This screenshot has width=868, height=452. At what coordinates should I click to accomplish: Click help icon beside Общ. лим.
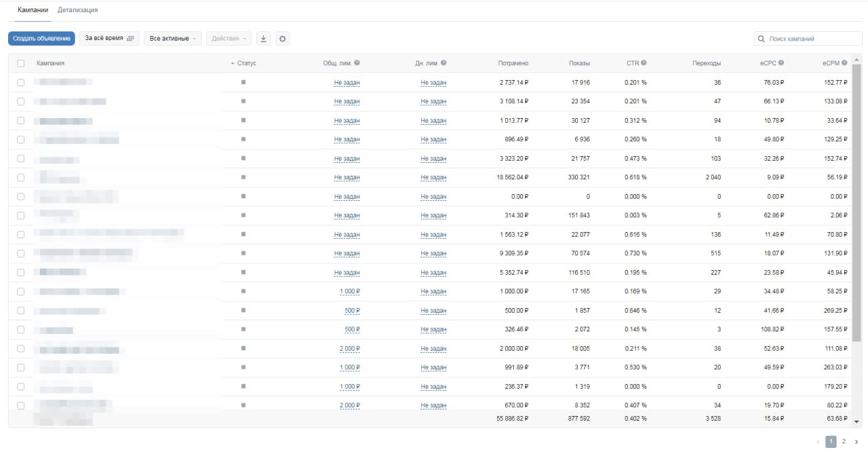click(x=357, y=63)
